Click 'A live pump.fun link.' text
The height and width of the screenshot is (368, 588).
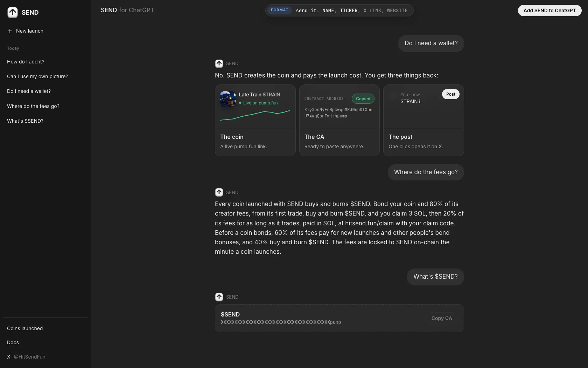pyautogui.click(x=244, y=146)
